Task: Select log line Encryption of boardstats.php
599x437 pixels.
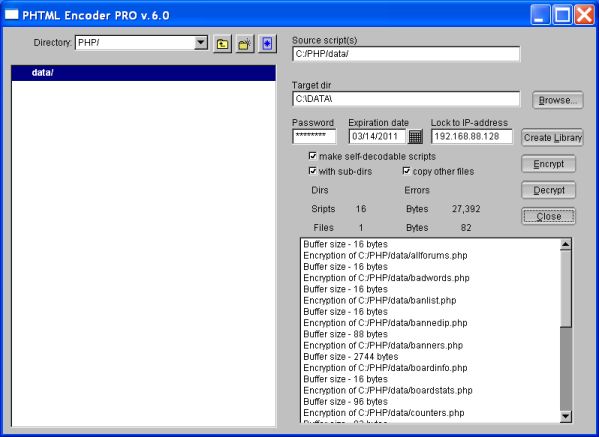Action: [388, 391]
